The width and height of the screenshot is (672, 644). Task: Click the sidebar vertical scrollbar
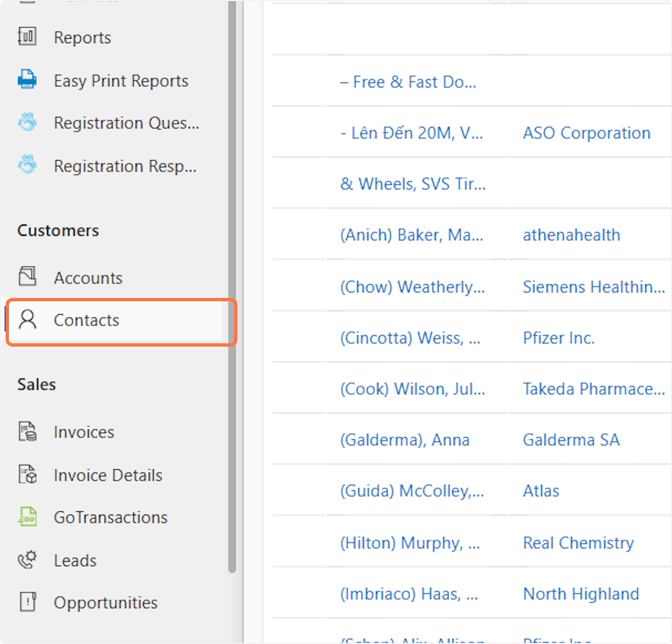point(232,286)
